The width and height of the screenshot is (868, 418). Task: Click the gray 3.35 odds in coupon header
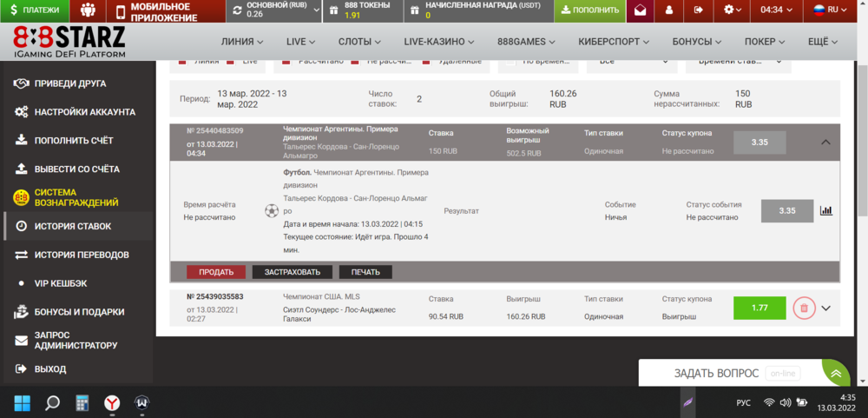(x=759, y=143)
